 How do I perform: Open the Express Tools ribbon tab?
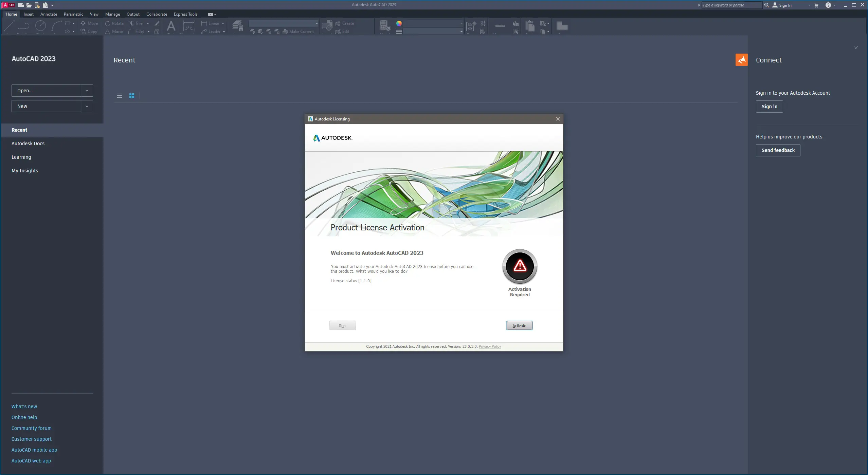(x=185, y=14)
